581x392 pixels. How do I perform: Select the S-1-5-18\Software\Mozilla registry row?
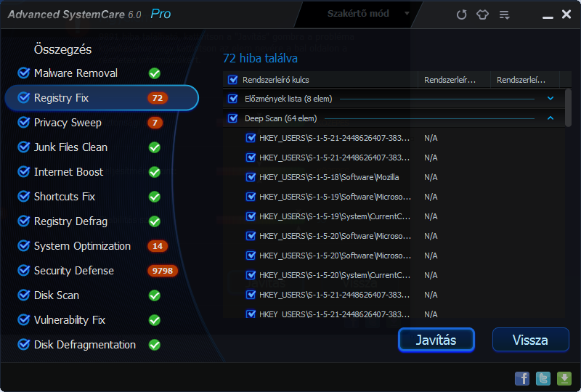(394, 177)
